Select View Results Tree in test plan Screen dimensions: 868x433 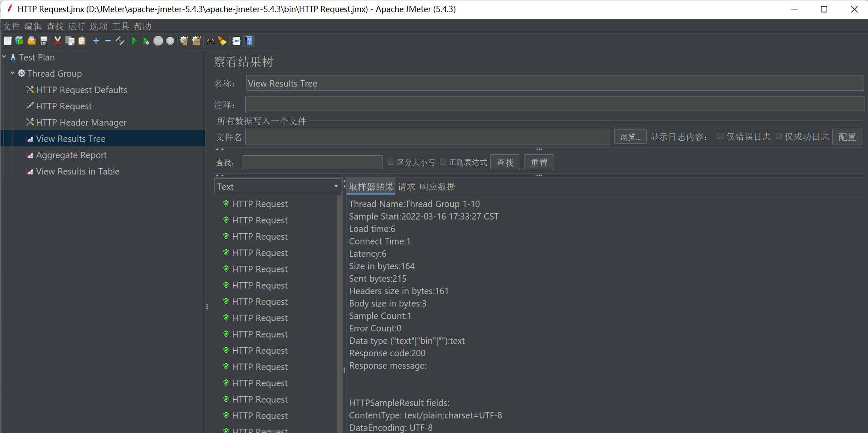click(71, 138)
